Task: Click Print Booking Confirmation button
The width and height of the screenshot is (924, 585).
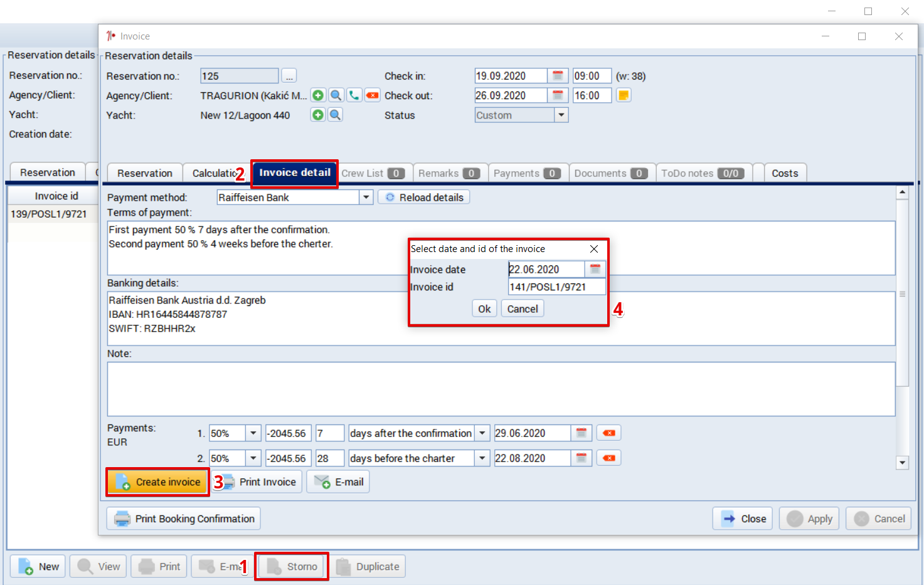Action: 183,519
